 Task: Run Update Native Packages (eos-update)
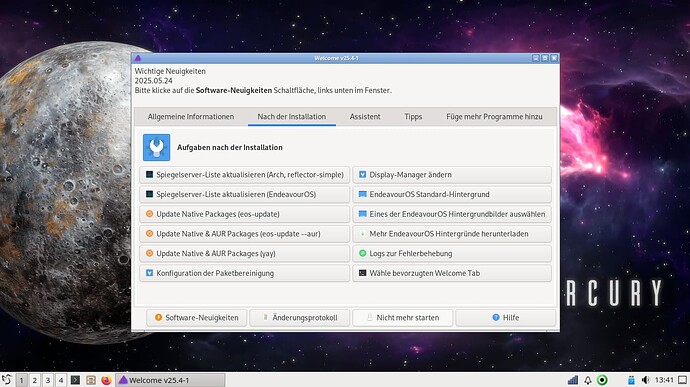tap(245, 214)
